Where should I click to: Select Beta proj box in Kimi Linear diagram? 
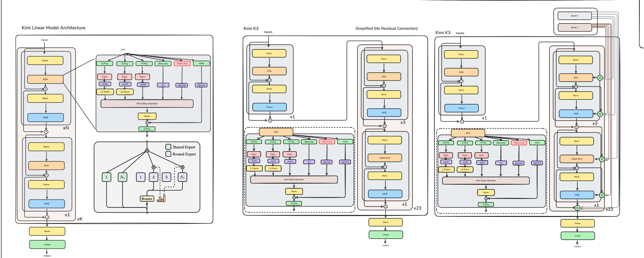pos(163,64)
